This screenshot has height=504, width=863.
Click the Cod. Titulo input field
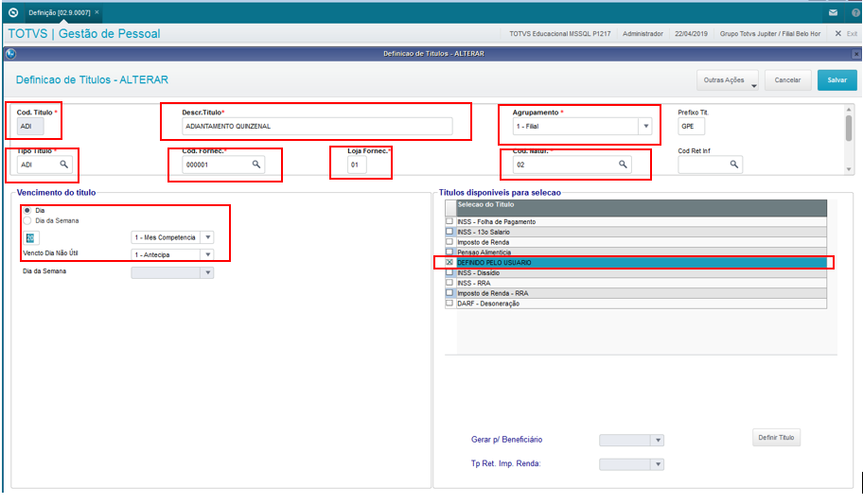point(30,126)
